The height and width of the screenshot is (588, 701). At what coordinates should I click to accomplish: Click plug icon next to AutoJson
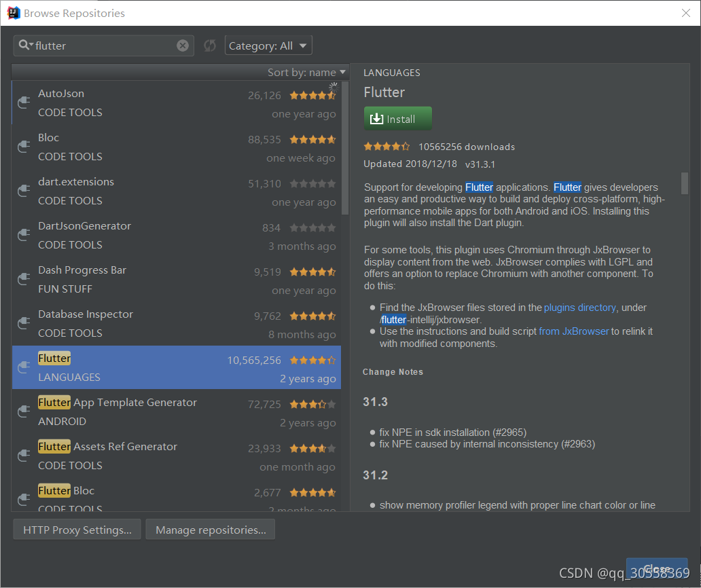[x=23, y=103]
